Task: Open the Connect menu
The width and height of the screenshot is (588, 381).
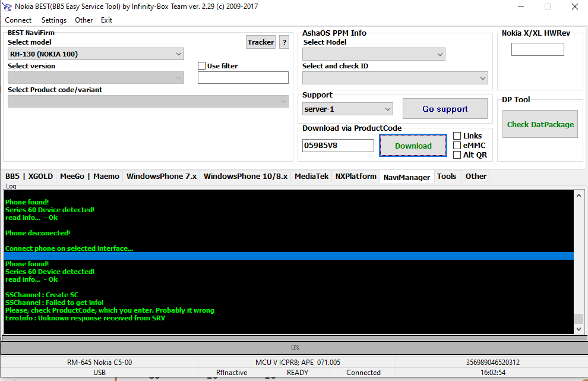Action: point(18,20)
